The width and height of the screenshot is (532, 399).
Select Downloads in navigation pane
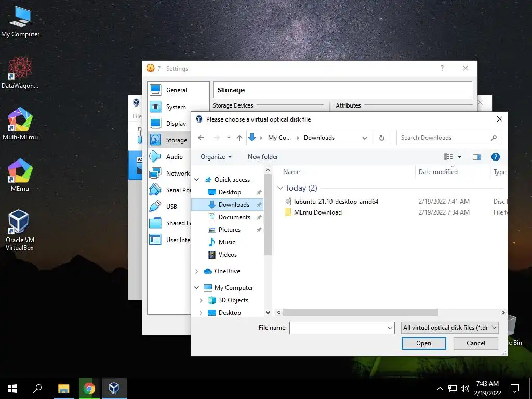pos(234,205)
